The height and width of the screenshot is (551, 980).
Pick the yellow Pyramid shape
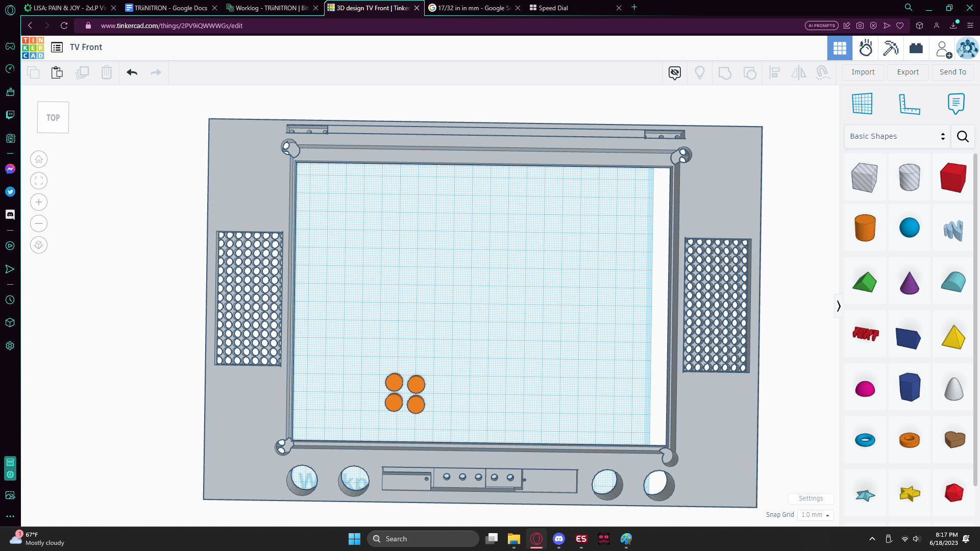click(953, 336)
